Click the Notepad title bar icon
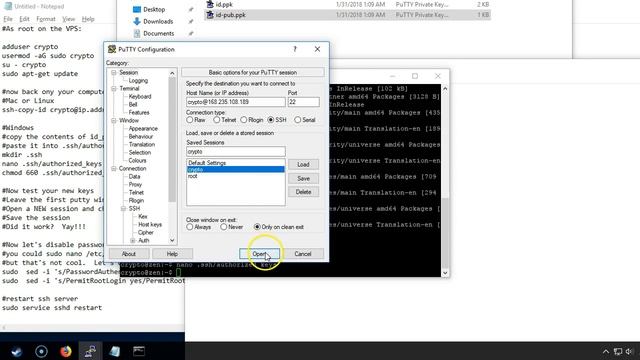Image resolution: width=640 pixels, height=360 pixels. [x=7, y=6]
